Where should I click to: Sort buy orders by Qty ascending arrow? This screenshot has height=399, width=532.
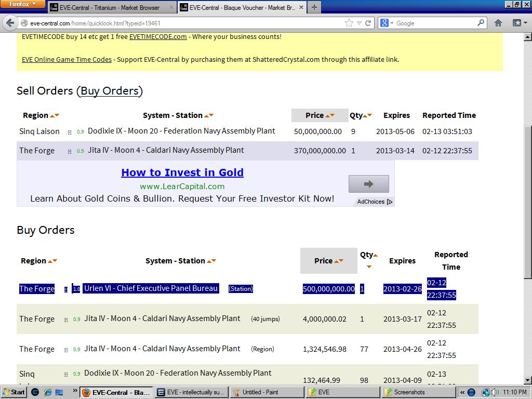[376, 255]
